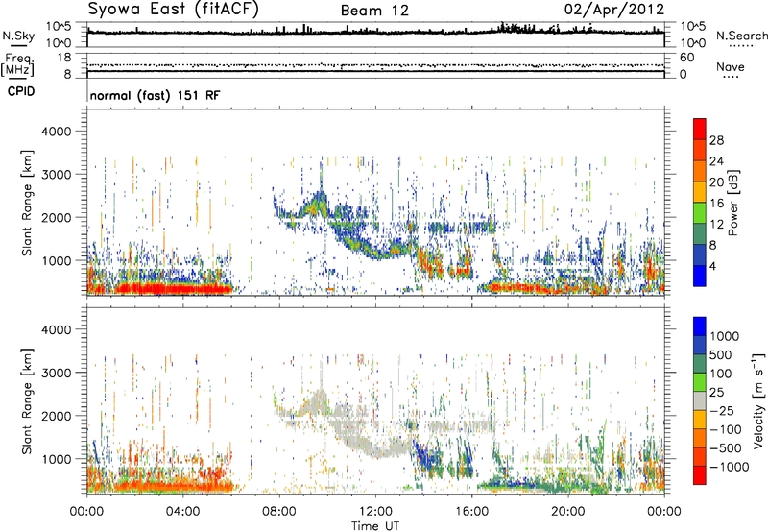Viewport: 768px width, 532px height.
Task: Click the '18' frequency axis tick
Action: [x=64, y=58]
